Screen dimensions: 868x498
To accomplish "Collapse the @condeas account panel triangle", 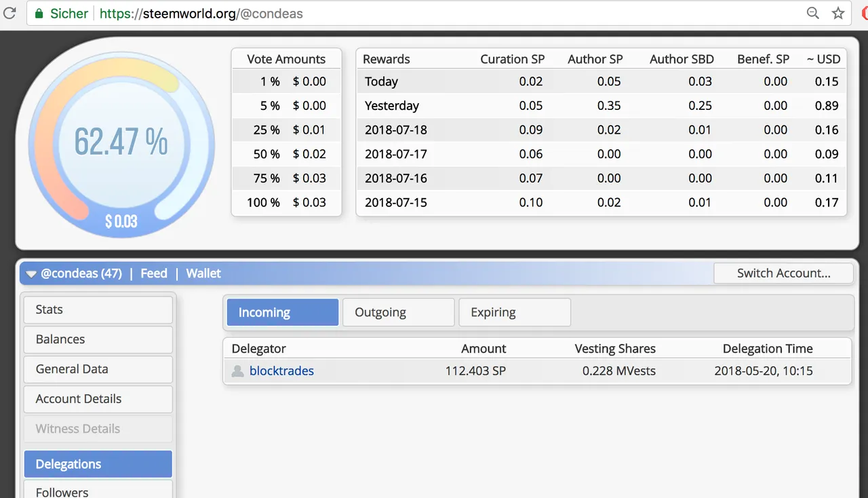I will coord(31,274).
